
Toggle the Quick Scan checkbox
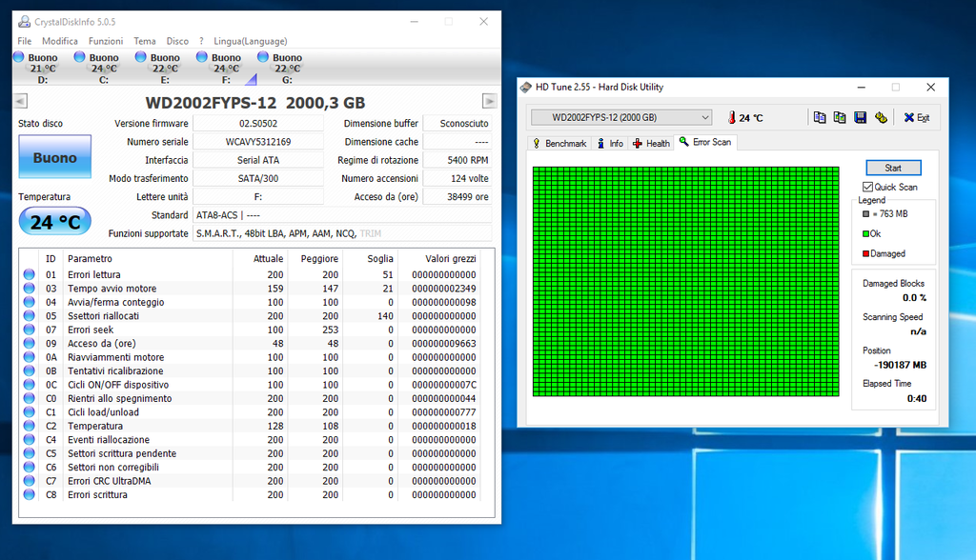[867, 187]
